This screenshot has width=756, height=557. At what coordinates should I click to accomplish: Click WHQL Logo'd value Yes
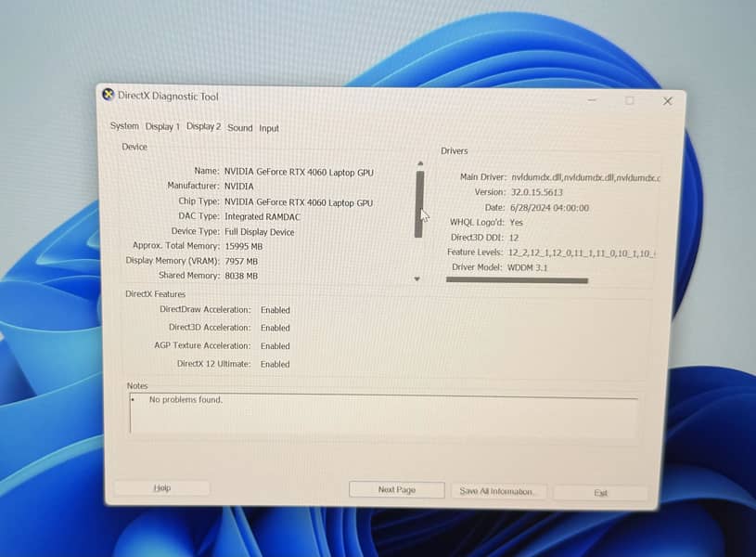[x=516, y=223]
